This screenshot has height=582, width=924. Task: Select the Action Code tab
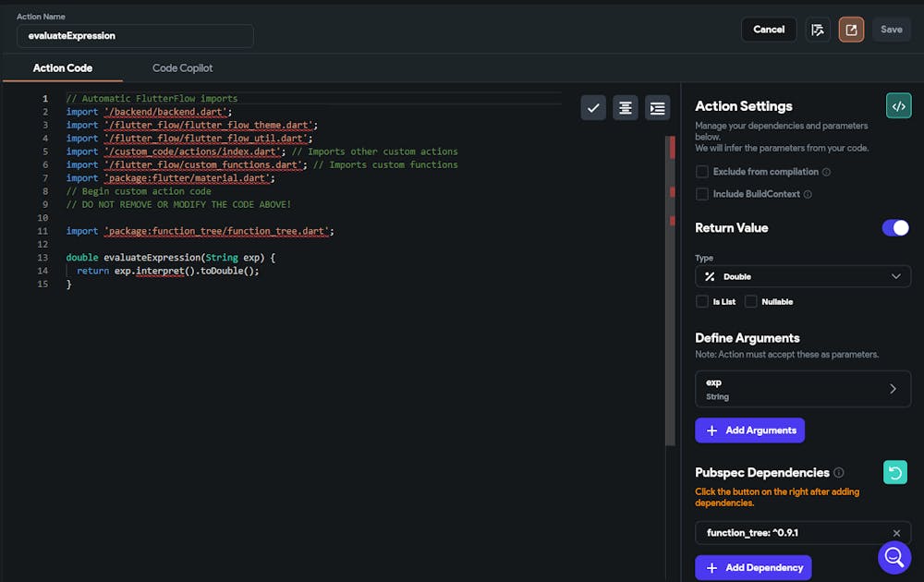pyautogui.click(x=63, y=68)
